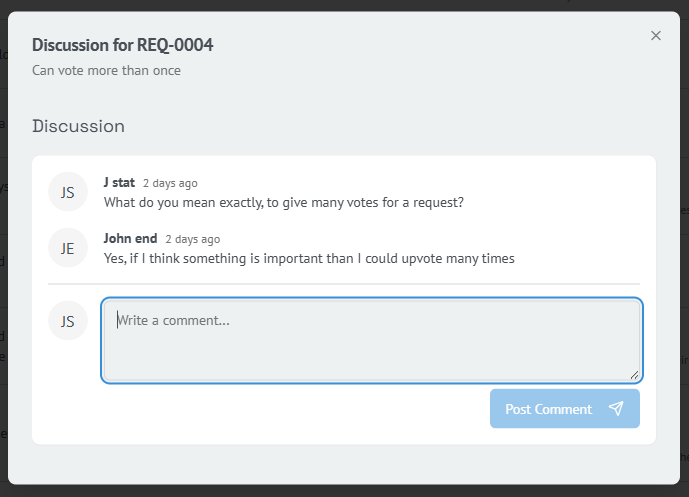Click the '2 days ago' timestamp on John end's comment
The width and height of the screenshot is (689, 497).
point(192,240)
